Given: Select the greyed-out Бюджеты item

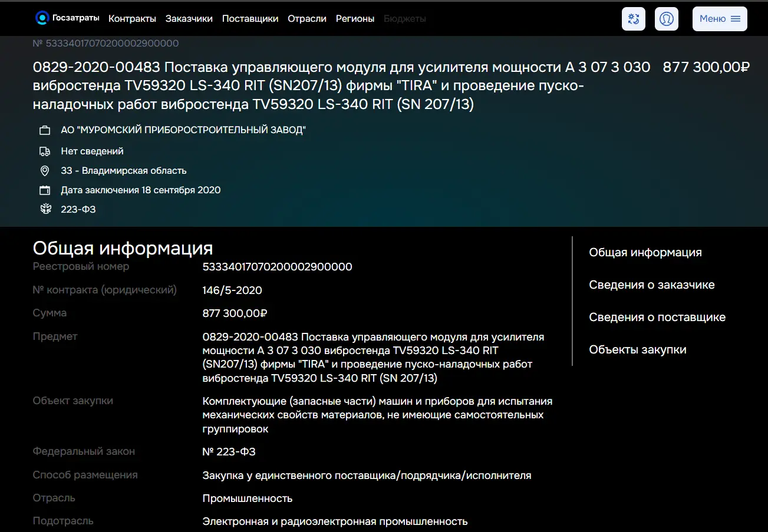Looking at the screenshot, I should 405,19.
